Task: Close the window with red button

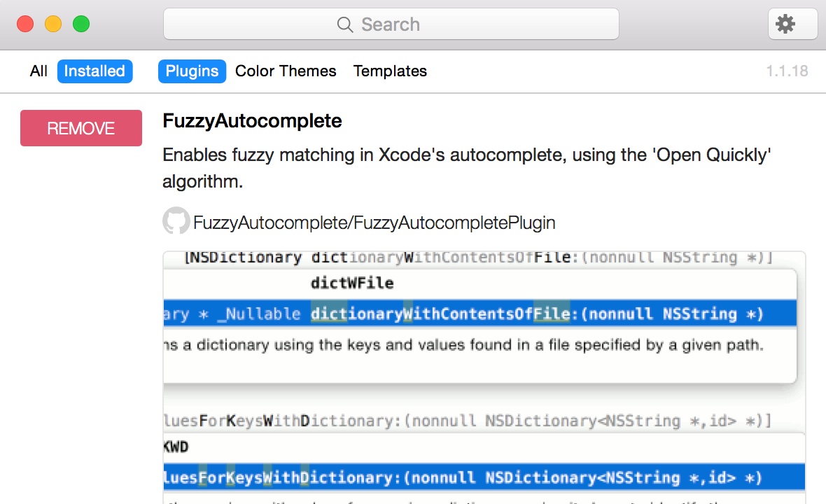Action: click(25, 24)
